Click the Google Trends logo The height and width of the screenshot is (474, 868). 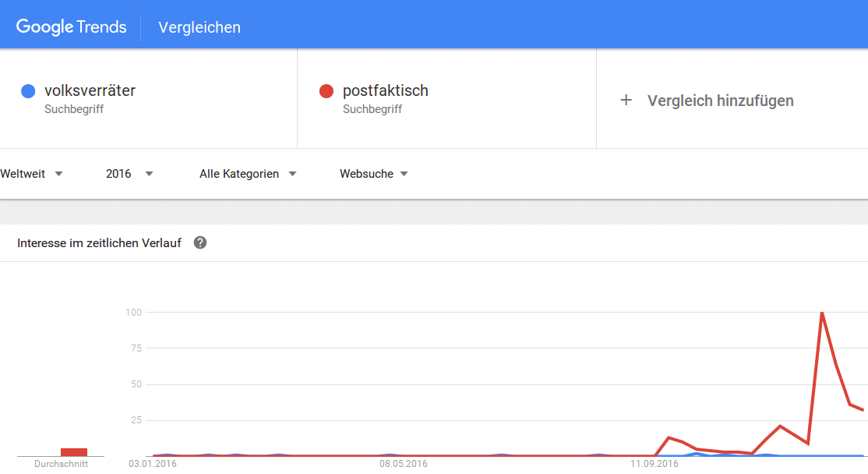(72, 27)
